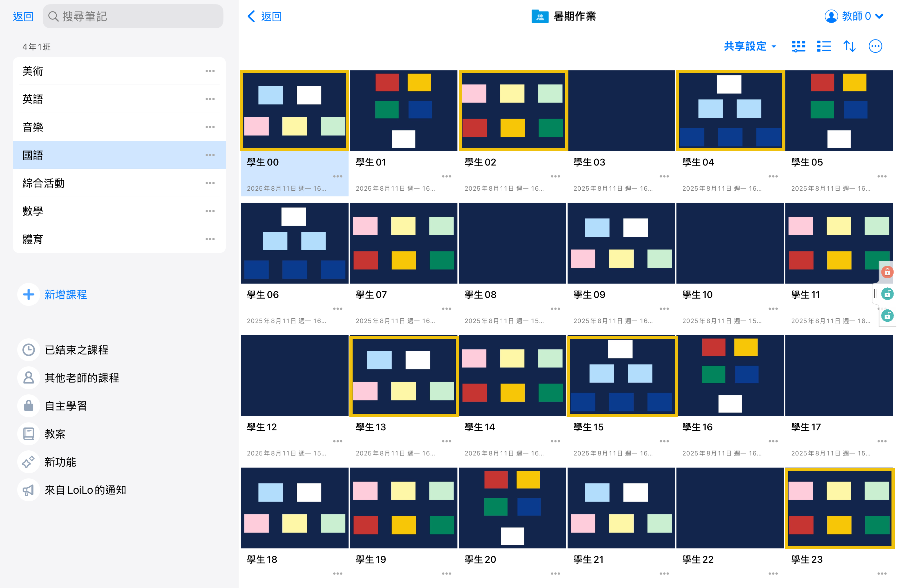
Task: Toggle the middle teal unlock button
Action: point(887,294)
